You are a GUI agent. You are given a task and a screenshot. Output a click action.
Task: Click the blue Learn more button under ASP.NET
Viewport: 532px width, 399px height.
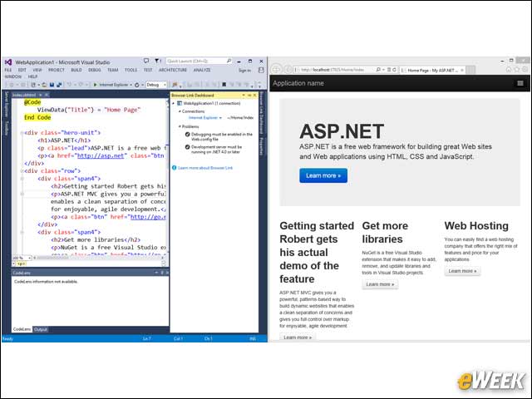tap(323, 175)
